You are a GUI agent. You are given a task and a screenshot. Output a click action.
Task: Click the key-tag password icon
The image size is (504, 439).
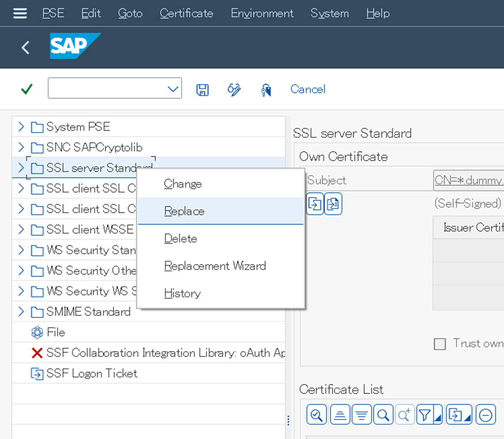pyautogui.click(x=266, y=90)
